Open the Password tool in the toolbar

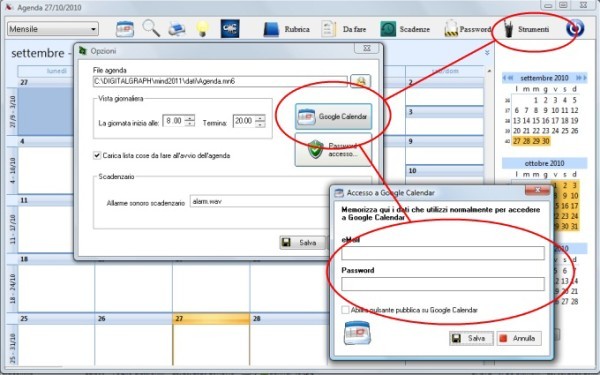pyautogui.click(x=467, y=29)
